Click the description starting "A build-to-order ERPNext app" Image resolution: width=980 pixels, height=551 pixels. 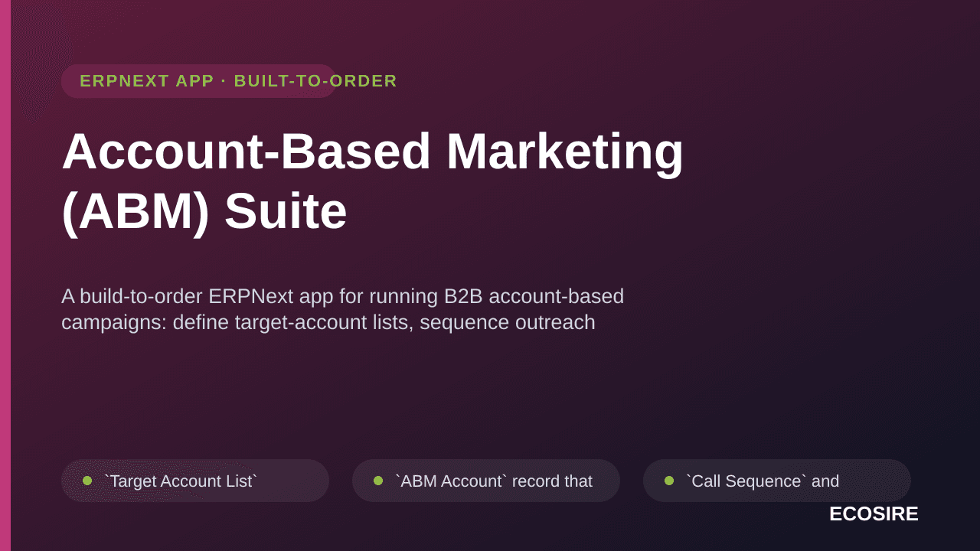click(x=343, y=309)
